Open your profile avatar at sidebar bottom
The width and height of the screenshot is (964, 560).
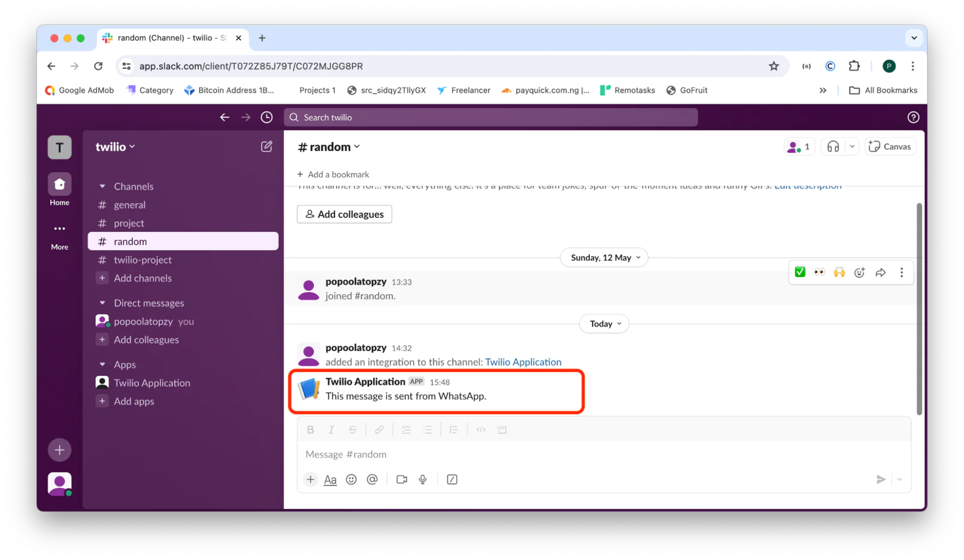(x=60, y=484)
